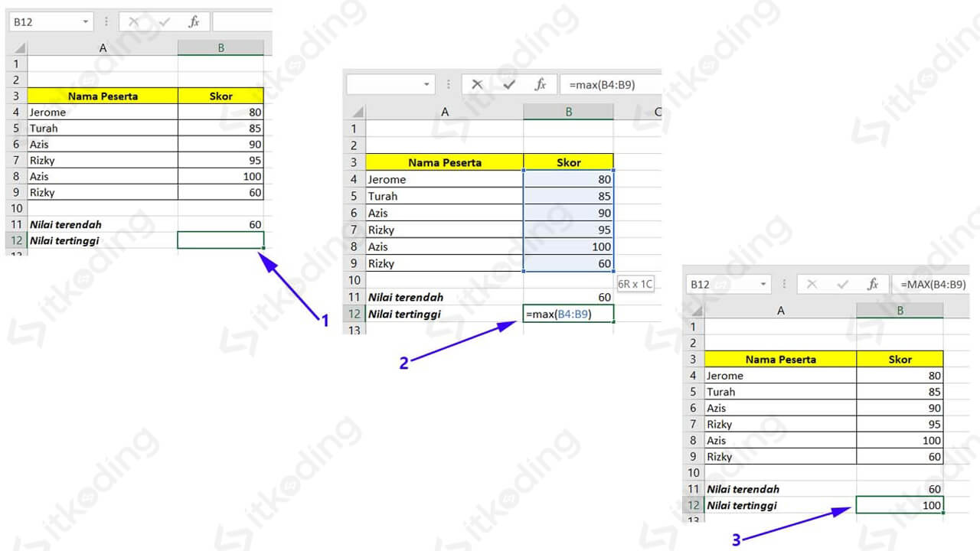The image size is (980, 551).
Task: Click the empty formula bar field in left sheet
Action: pos(242,22)
